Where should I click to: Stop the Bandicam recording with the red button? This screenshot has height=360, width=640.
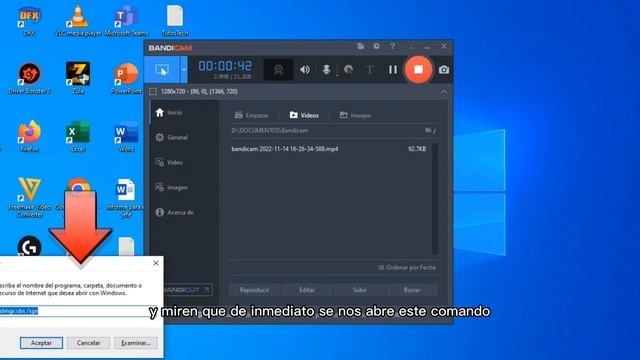418,70
